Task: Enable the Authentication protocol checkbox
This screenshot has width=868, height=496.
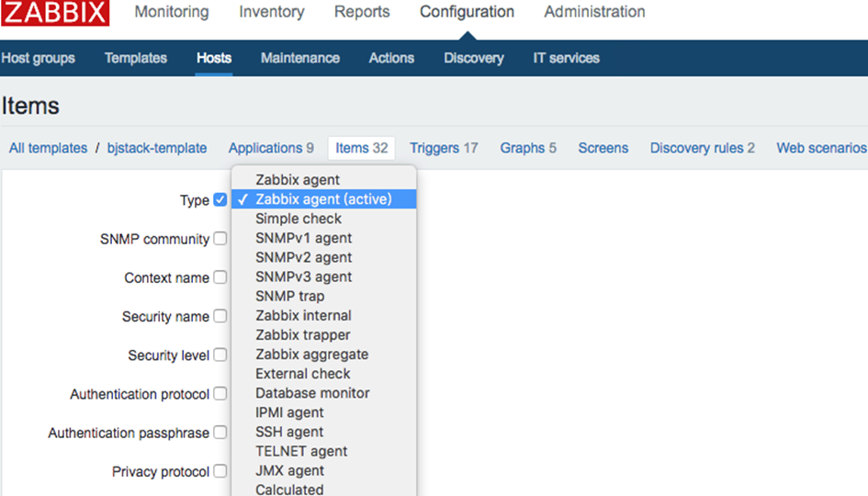Action: coord(220,394)
